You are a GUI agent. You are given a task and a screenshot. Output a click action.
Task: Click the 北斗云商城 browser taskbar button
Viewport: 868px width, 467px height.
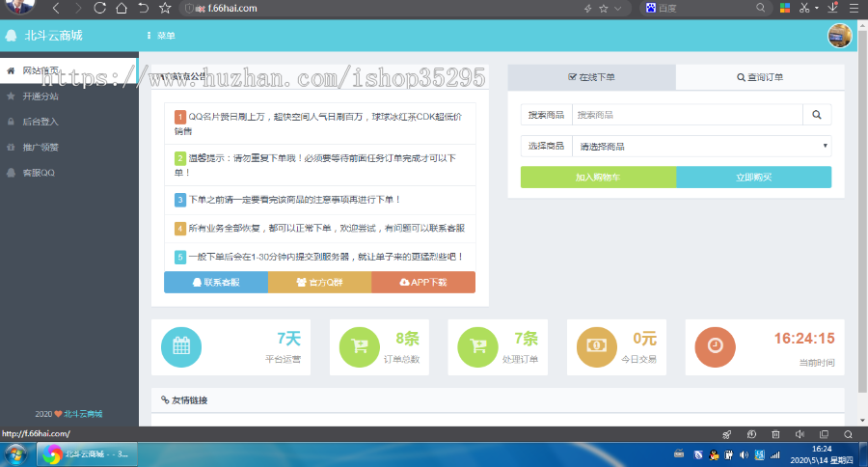coord(88,454)
